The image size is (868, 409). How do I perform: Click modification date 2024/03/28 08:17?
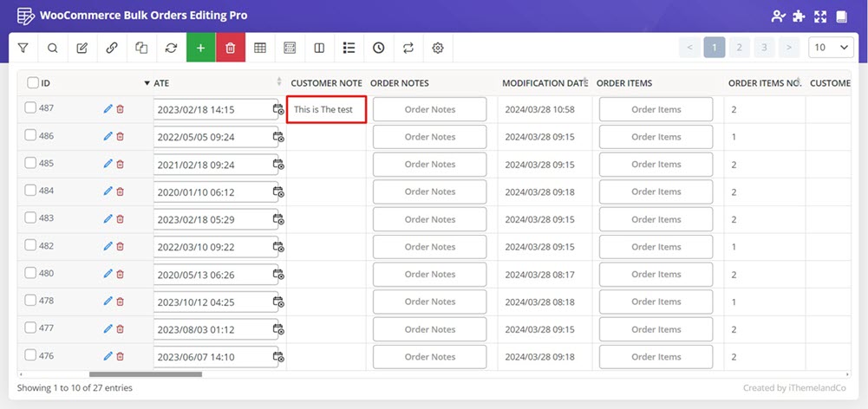[539, 275]
